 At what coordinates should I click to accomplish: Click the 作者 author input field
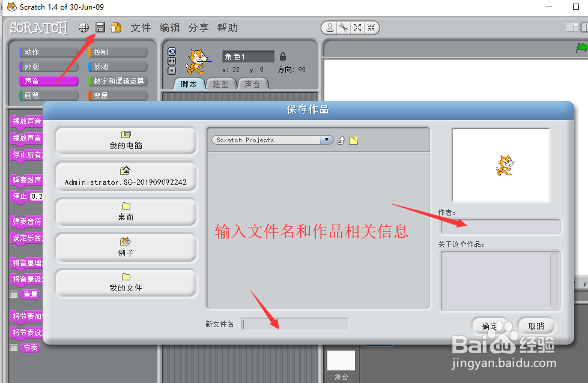pyautogui.click(x=501, y=227)
